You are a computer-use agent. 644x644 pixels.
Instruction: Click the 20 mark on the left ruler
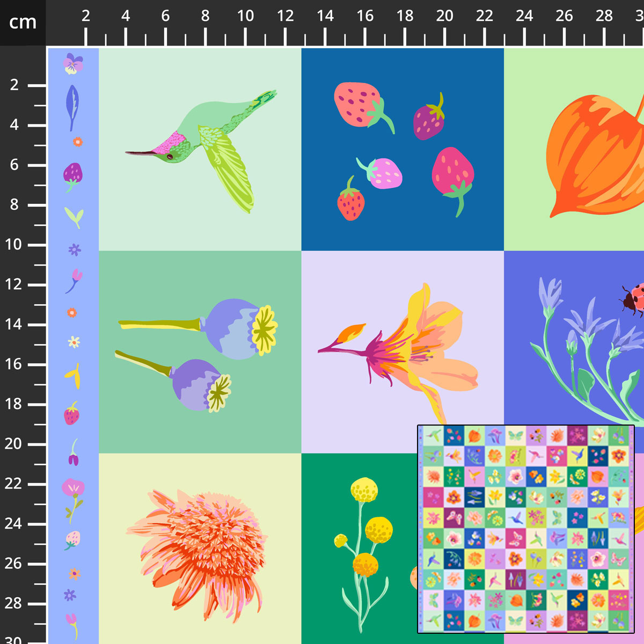coord(13,444)
